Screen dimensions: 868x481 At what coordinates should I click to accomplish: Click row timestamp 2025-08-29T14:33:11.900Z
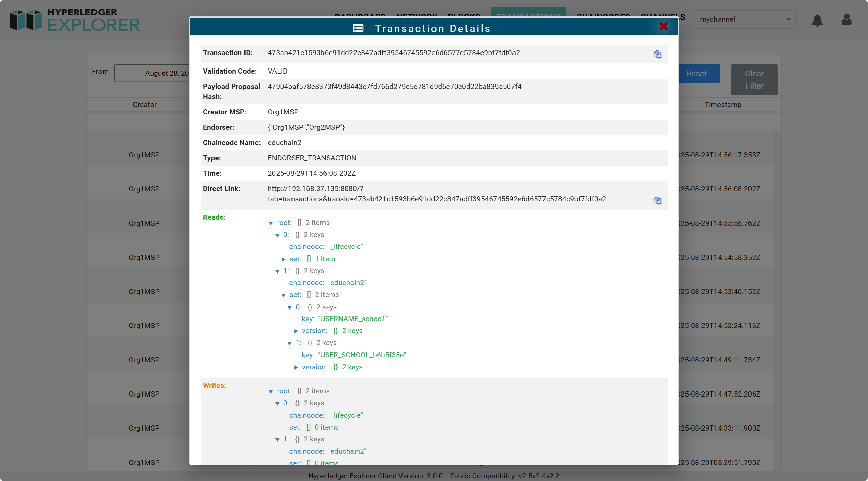tap(719, 428)
